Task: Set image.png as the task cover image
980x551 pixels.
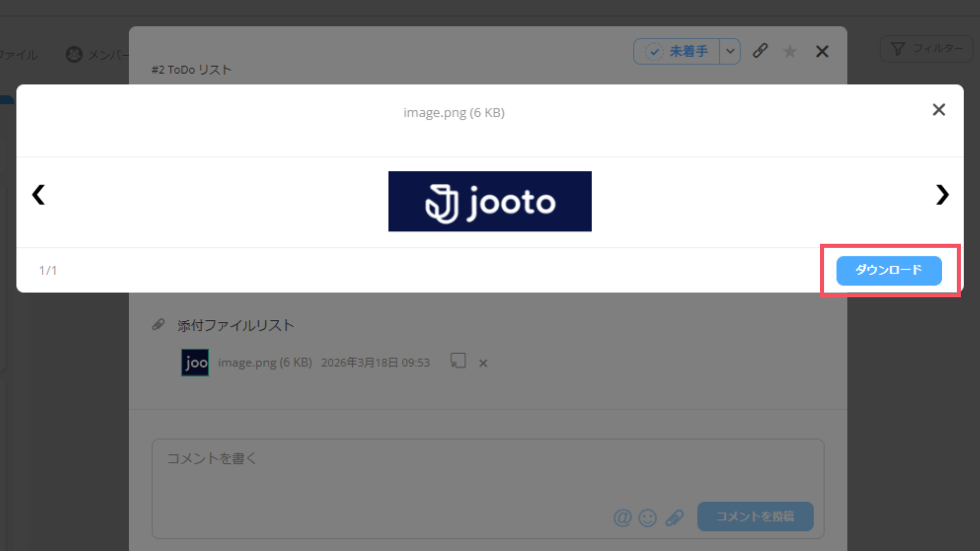Action: click(x=458, y=361)
